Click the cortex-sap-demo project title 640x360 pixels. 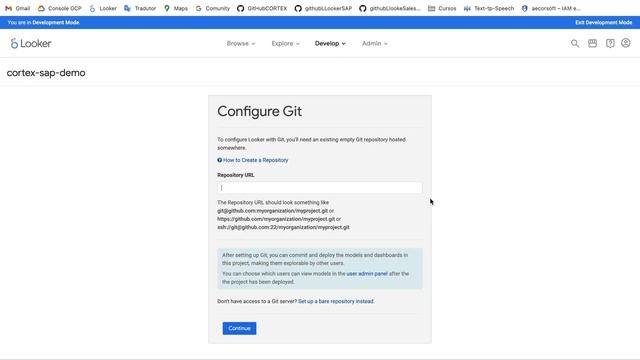tap(46, 73)
